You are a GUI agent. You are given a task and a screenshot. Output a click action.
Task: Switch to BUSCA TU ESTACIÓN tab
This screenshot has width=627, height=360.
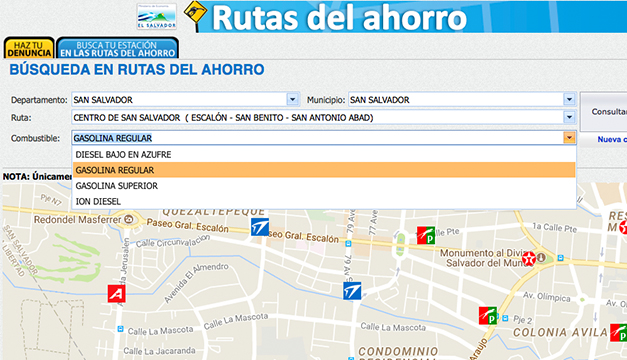pyautogui.click(x=118, y=48)
